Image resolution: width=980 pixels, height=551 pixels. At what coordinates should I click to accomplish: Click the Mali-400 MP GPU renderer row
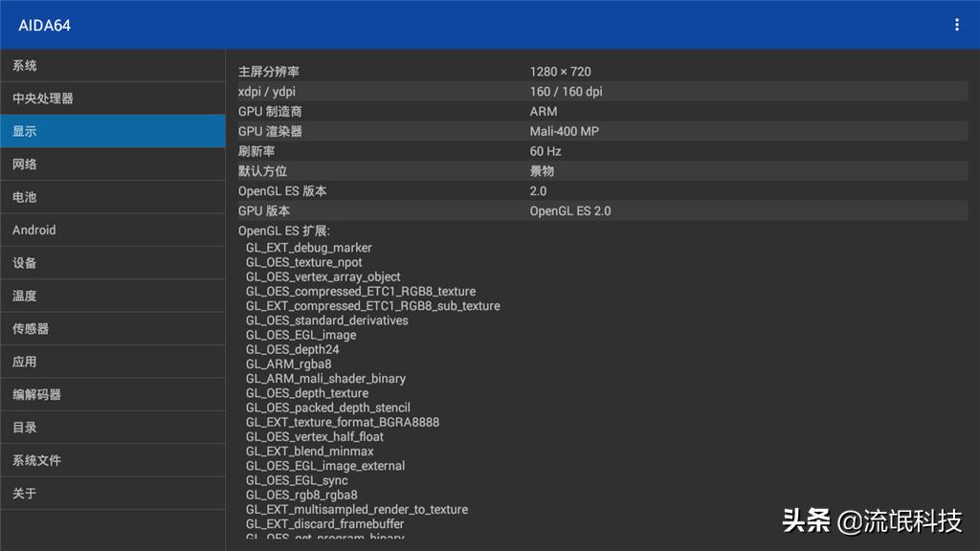[603, 131]
